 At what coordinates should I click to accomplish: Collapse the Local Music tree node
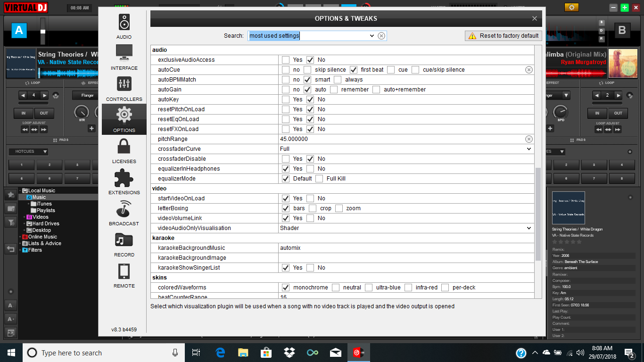click(x=20, y=191)
